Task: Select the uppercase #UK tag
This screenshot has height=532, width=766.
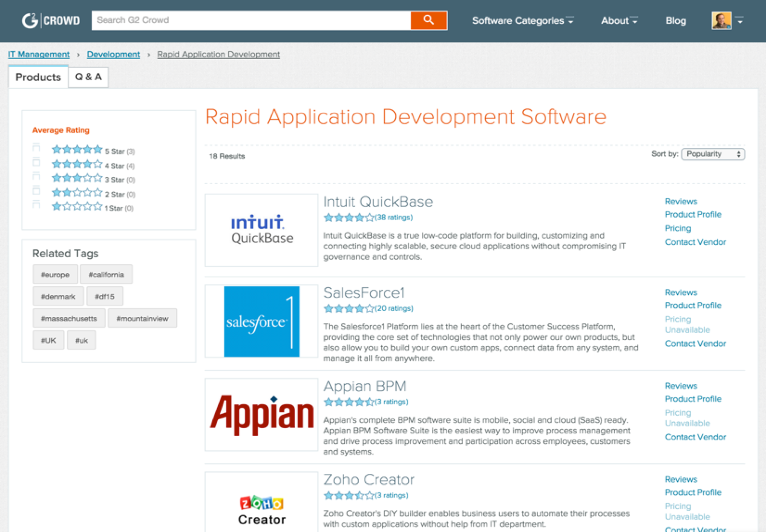Action: pos(48,340)
